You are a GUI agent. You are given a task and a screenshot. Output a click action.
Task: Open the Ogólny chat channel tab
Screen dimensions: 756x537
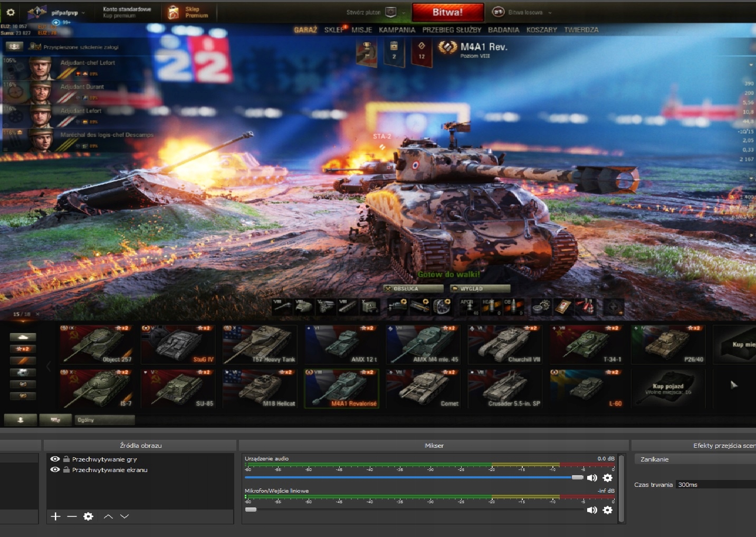tap(104, 420)
